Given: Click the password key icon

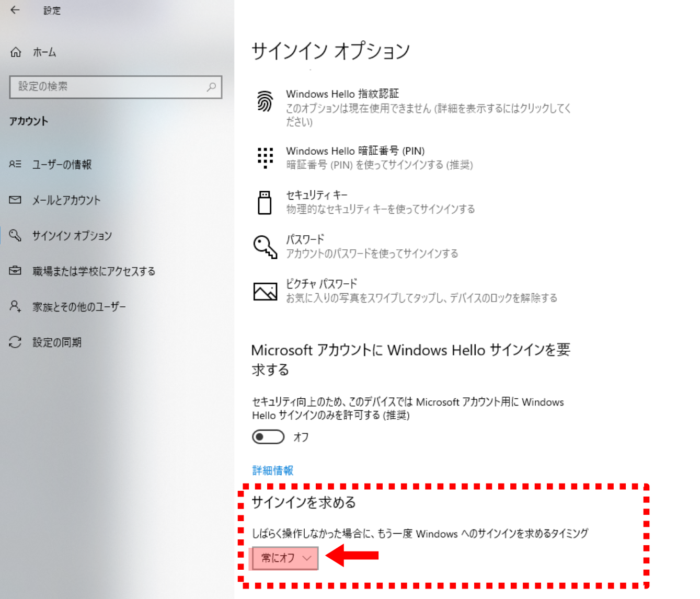Looking at the screenshot, I should pos(265,247).
